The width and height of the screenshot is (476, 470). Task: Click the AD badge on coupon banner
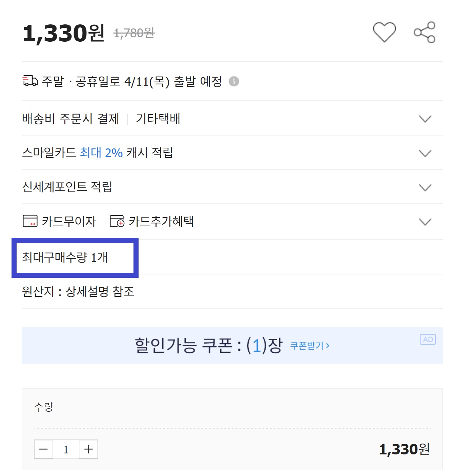tap(428, 339)
